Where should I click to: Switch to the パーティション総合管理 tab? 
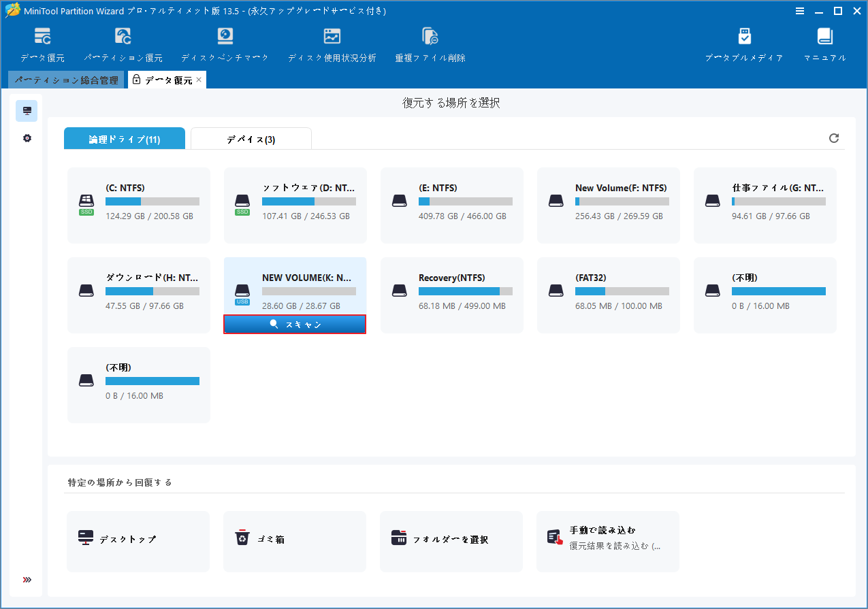click(x=66, y=80)
